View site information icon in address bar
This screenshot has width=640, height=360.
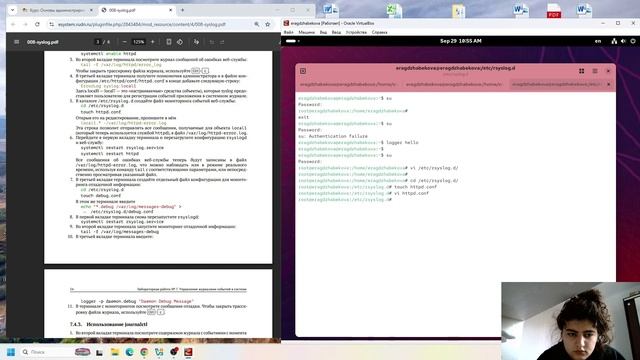(x=51, y=24)
